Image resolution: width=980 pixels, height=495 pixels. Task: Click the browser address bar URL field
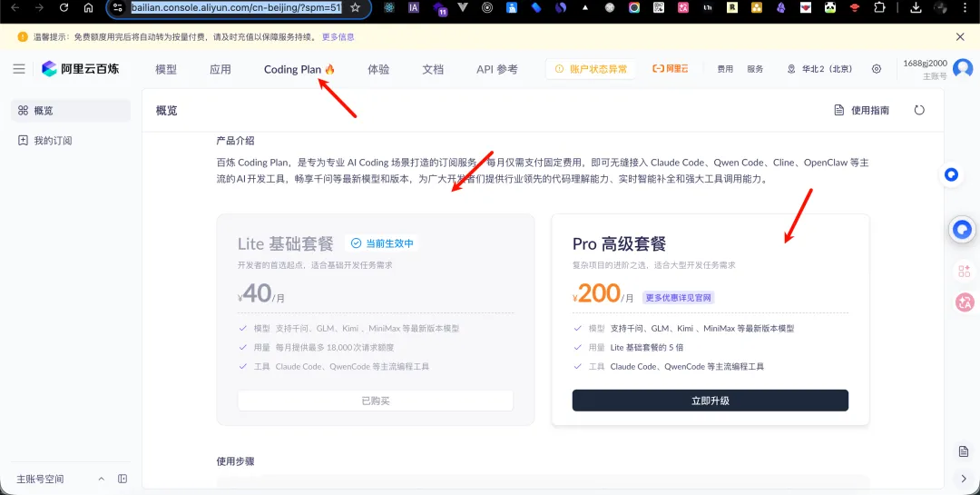pyautogui.click(x=236, y=7)
